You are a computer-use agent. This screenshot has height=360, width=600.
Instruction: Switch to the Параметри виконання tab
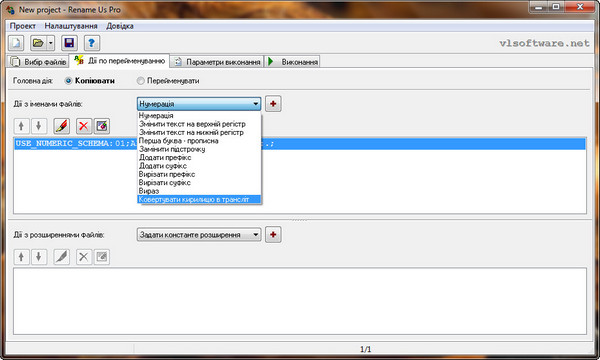(x=217, y=62)
